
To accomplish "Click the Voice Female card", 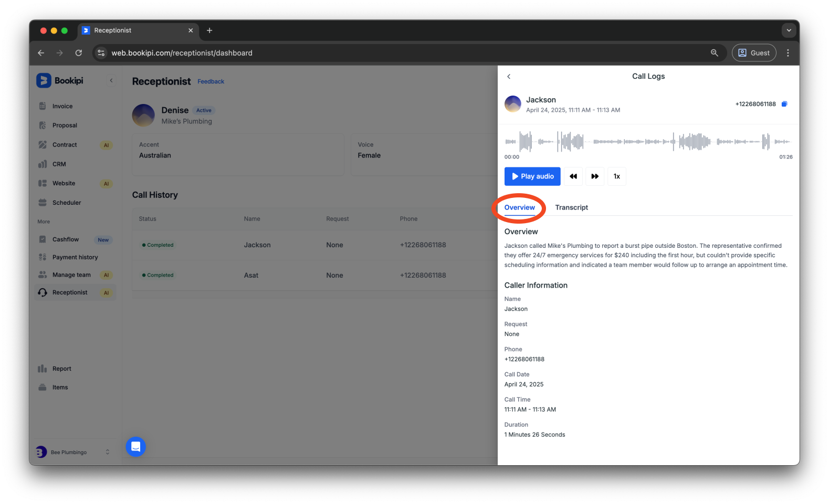I will (x=424, y=154).
